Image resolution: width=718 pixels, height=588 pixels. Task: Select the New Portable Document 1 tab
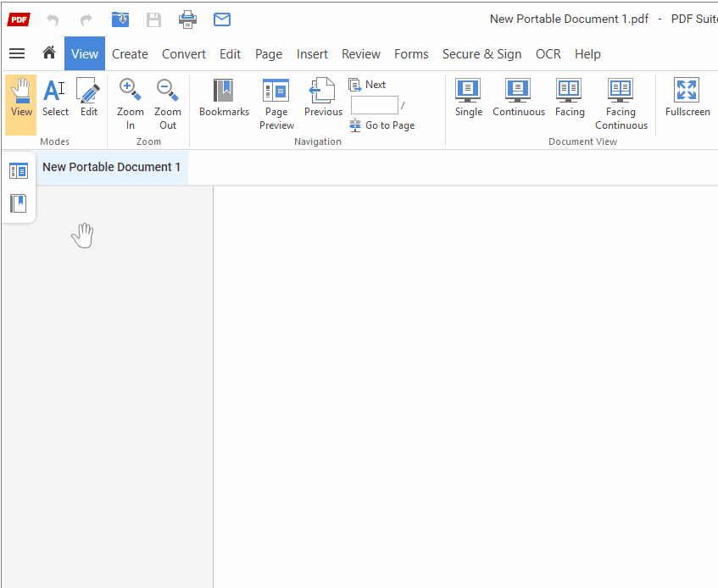click(x=111, y=168)
